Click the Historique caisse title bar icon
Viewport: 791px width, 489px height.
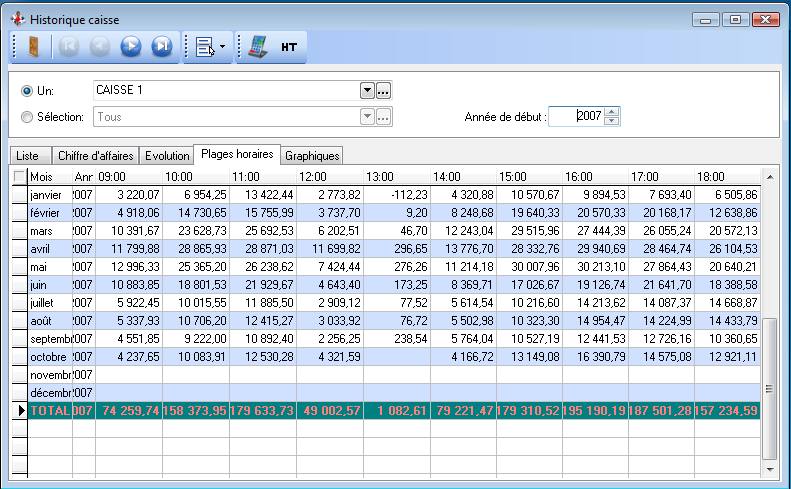(16, 19)
